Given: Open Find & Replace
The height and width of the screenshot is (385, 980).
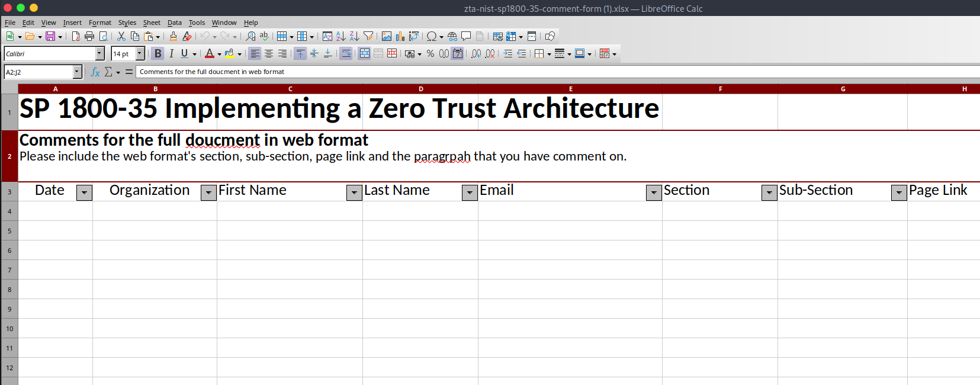Looking at the screenshot, I should (x=251, y=36).
